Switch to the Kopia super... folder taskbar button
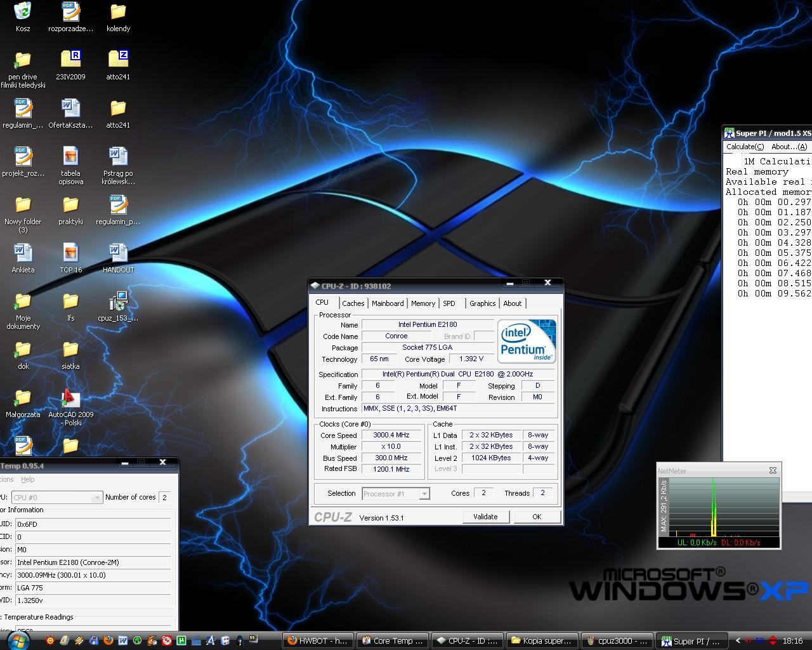The width and height of the screenshot is (812, 650). pyautogui.click(x=543, y=641)
